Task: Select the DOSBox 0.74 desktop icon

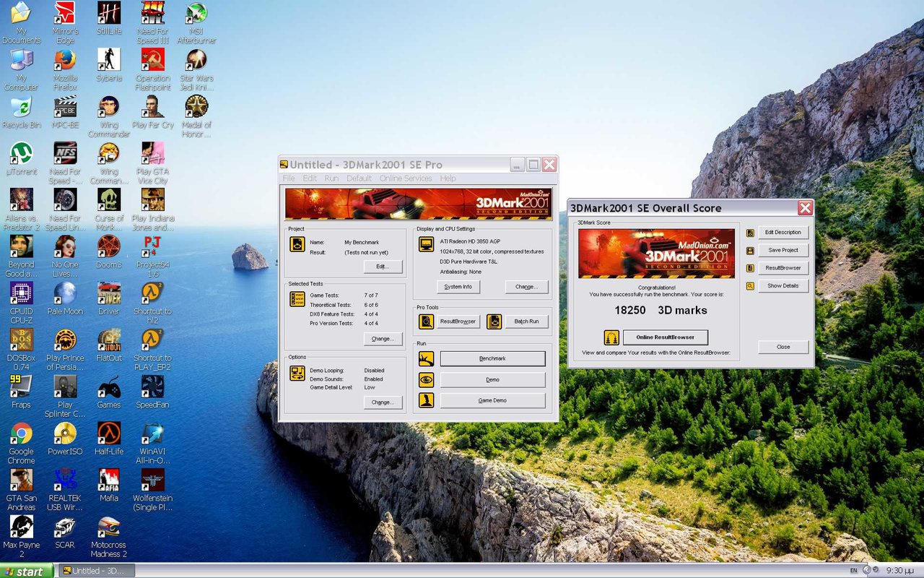Action: click(x=21, y=349)
